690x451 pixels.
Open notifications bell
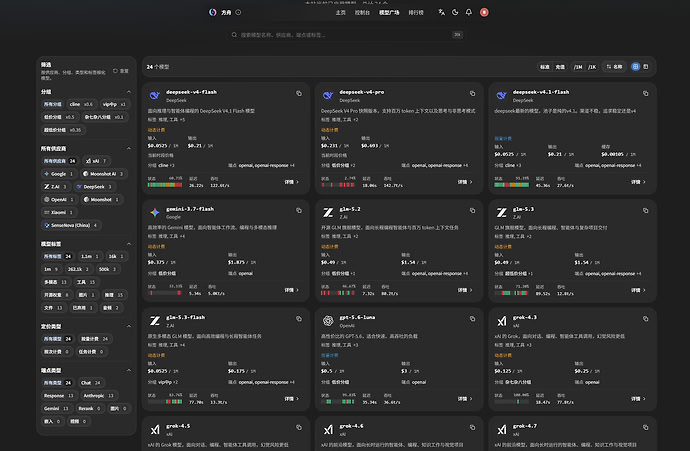(x=469, y=12)
